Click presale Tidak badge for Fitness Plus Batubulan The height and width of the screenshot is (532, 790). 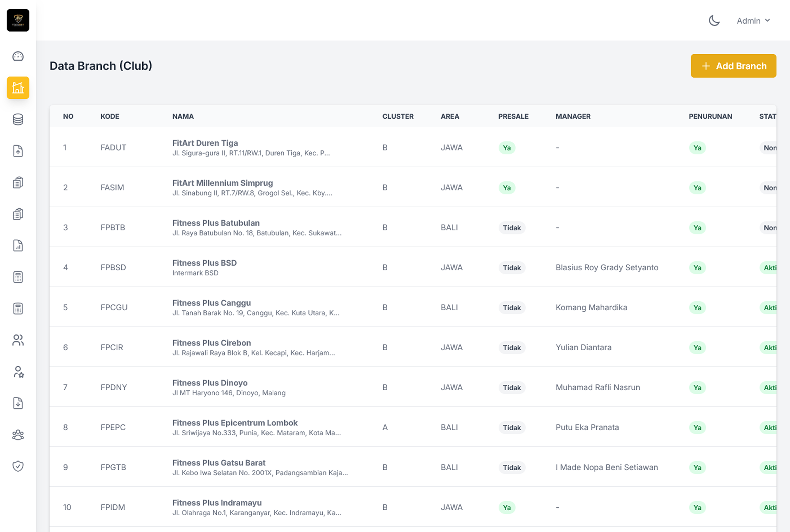click(x=512, y=228)
